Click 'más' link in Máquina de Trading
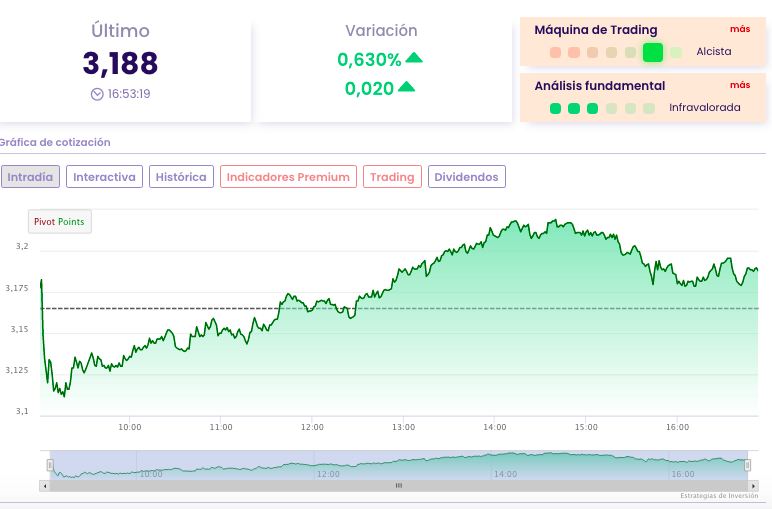 (x=740, y=30)
